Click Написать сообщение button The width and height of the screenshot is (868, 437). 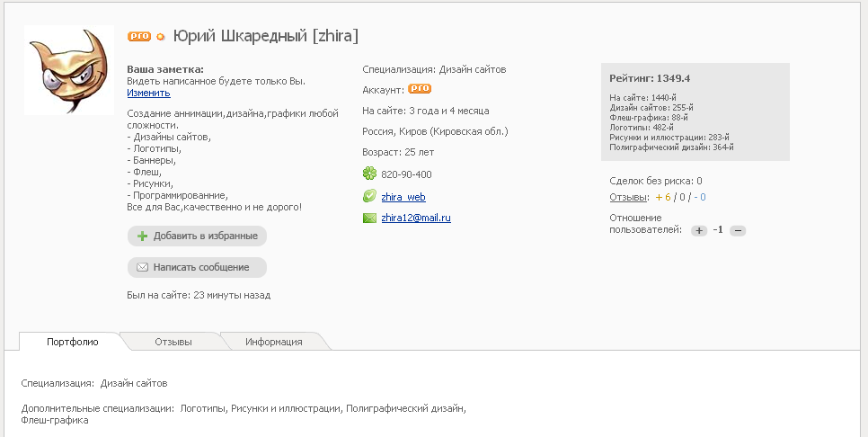pyautogui.click(x=198, y=267)
